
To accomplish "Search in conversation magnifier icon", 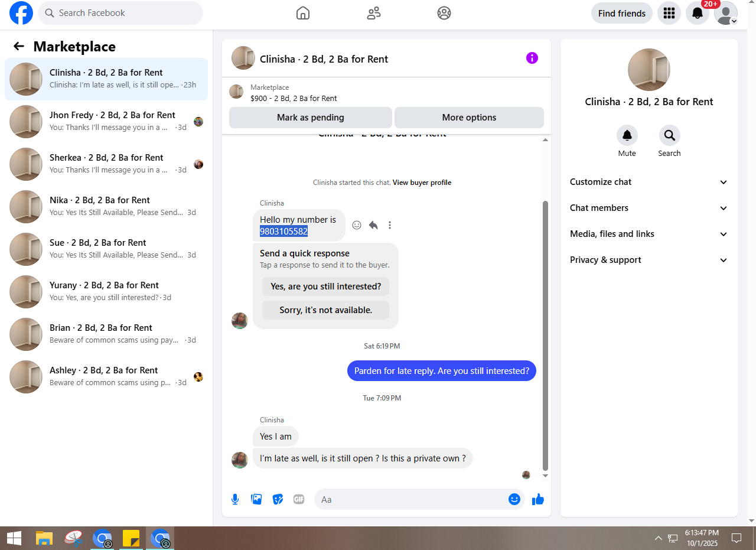I will pos(670,135).
